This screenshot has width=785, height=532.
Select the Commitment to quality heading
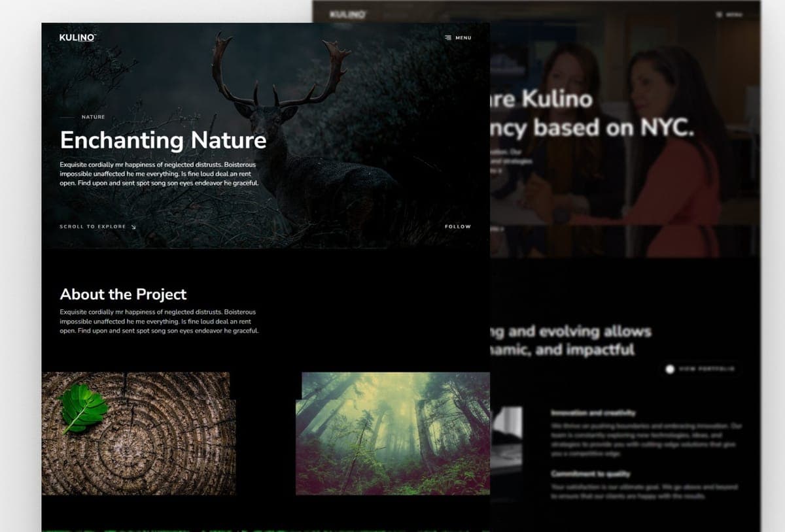590,474
